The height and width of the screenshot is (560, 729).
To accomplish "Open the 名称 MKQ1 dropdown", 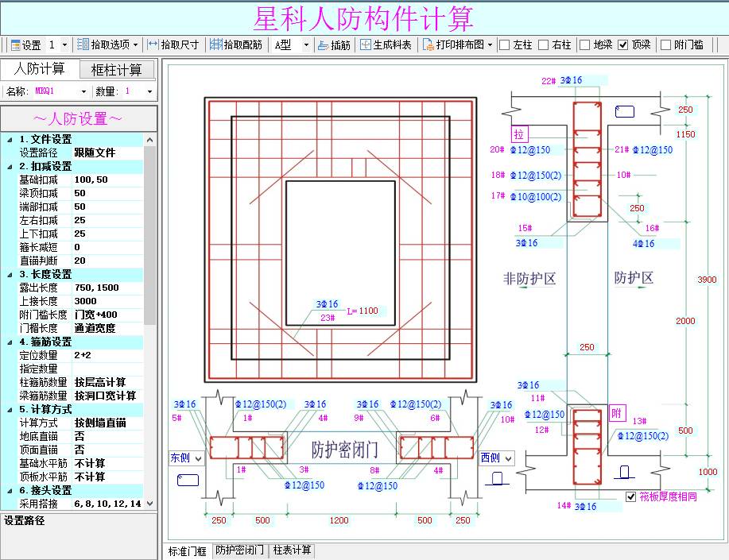I will tap(83, 91).
